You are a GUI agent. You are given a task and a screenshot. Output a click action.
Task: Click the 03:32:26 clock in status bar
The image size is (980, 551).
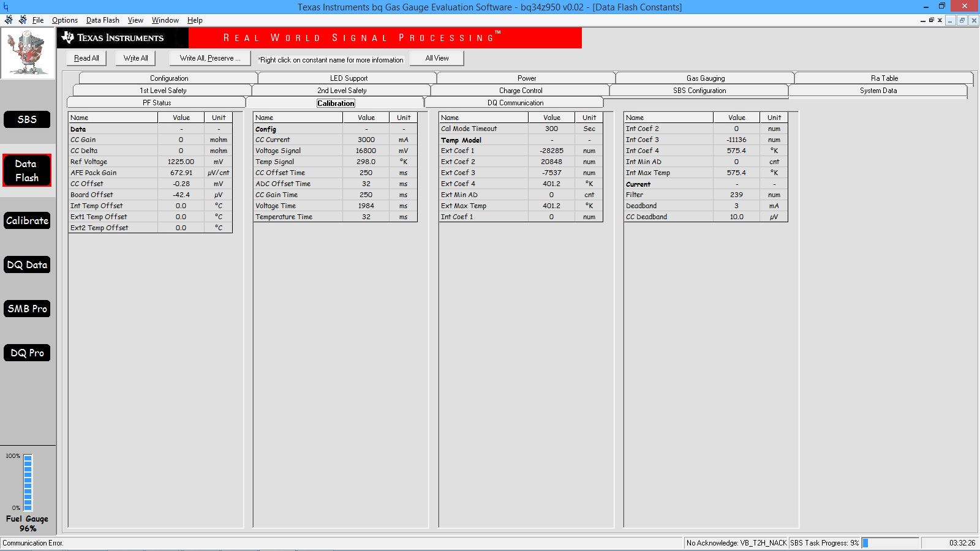pyautogui.click(x=962, y=543)
